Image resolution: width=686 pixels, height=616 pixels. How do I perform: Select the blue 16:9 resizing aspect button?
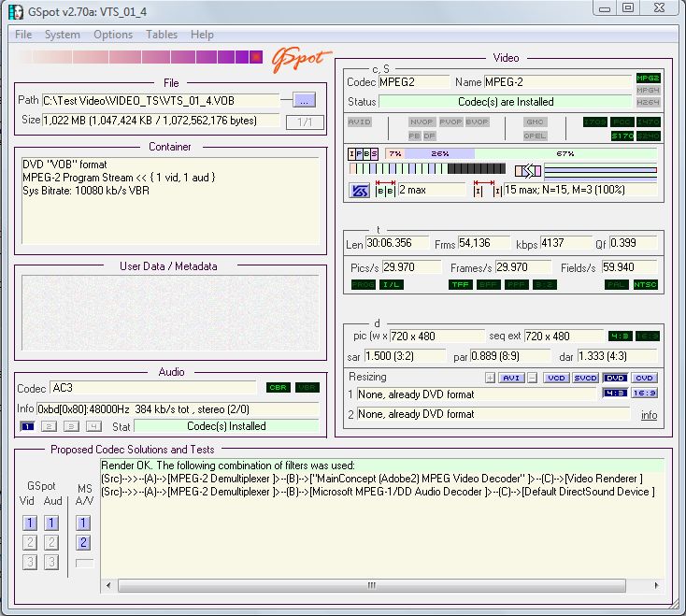[x=644, y=394]
